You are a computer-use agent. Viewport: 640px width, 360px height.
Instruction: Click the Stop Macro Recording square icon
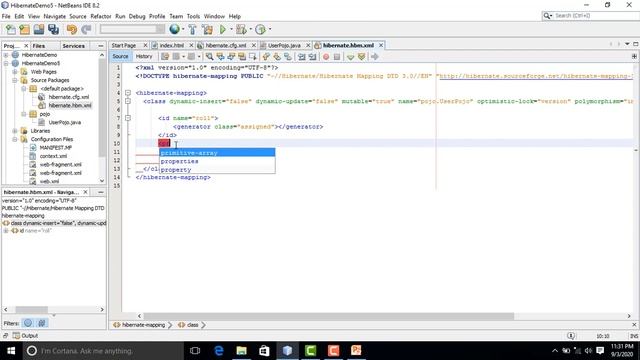click(337, 57)
